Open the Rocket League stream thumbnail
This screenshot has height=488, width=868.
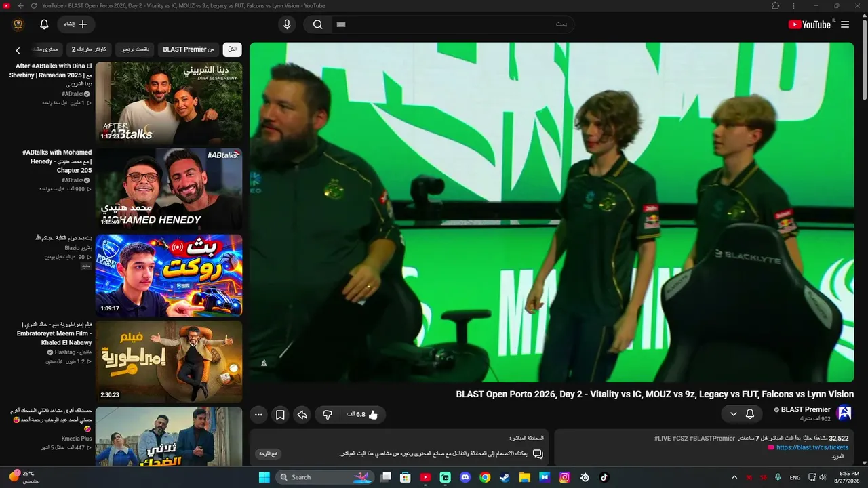point(169,275)
